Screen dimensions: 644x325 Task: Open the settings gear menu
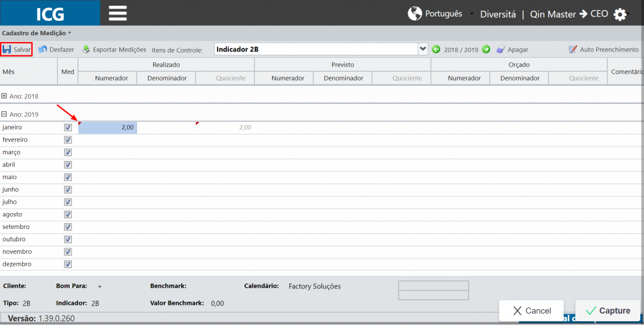pos(619,14)
